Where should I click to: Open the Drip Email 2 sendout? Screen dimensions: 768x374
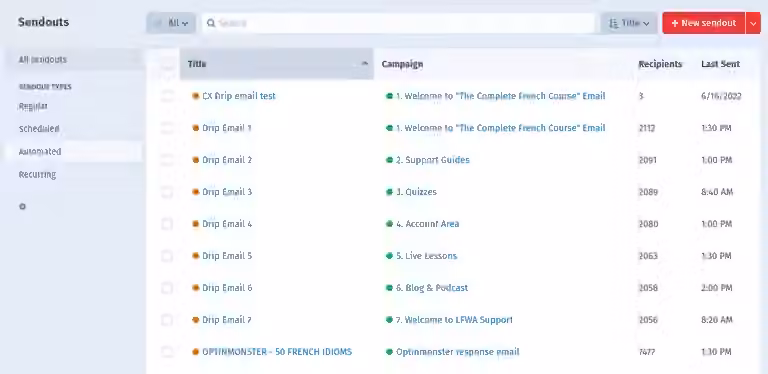click(x=227, y=160)
